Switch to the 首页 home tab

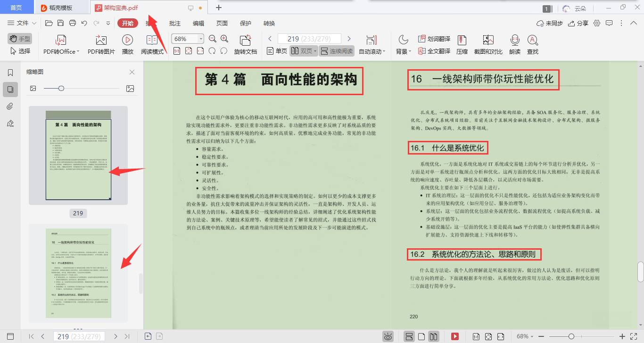(17, 8)
